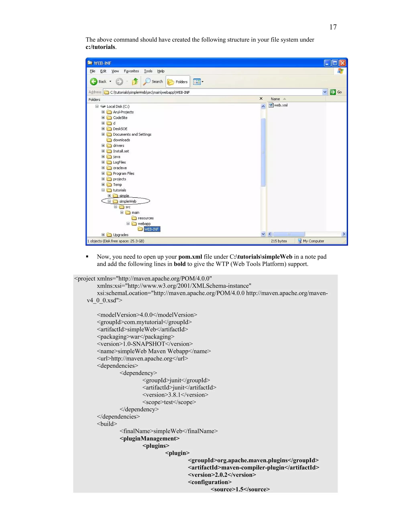
Task: Collapse the simpleWeb tree node
Action: coord(110,201)
